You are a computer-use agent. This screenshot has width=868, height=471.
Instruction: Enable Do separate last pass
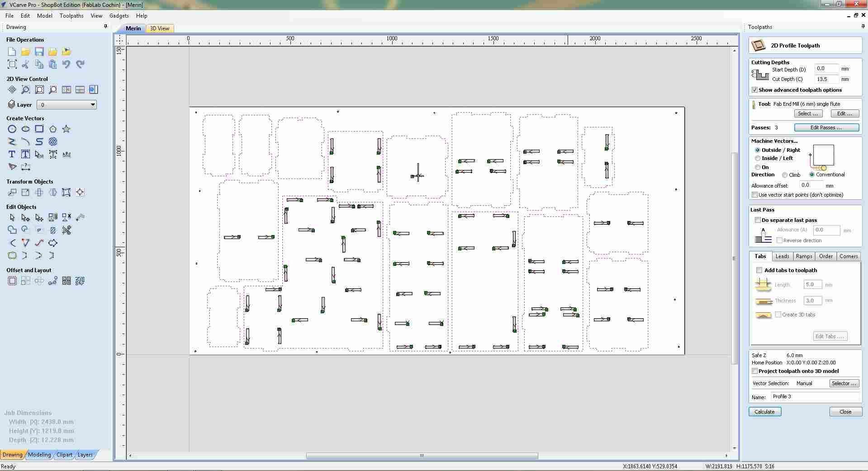pyautogui.click(x=758, y=220)
